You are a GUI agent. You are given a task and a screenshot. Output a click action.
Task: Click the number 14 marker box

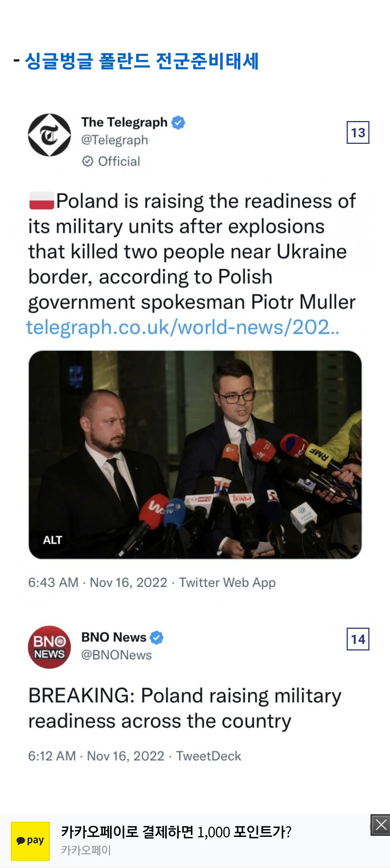point(358,639)
